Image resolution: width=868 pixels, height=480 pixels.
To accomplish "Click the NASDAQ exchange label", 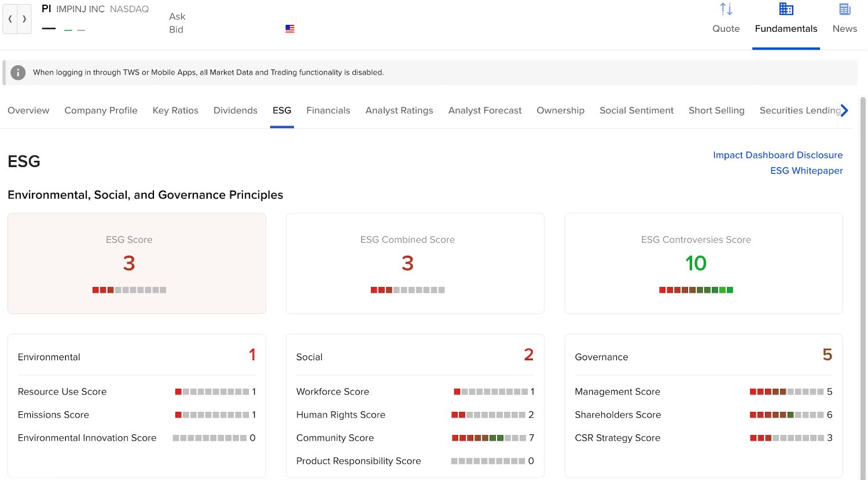I will coord(129,9).
